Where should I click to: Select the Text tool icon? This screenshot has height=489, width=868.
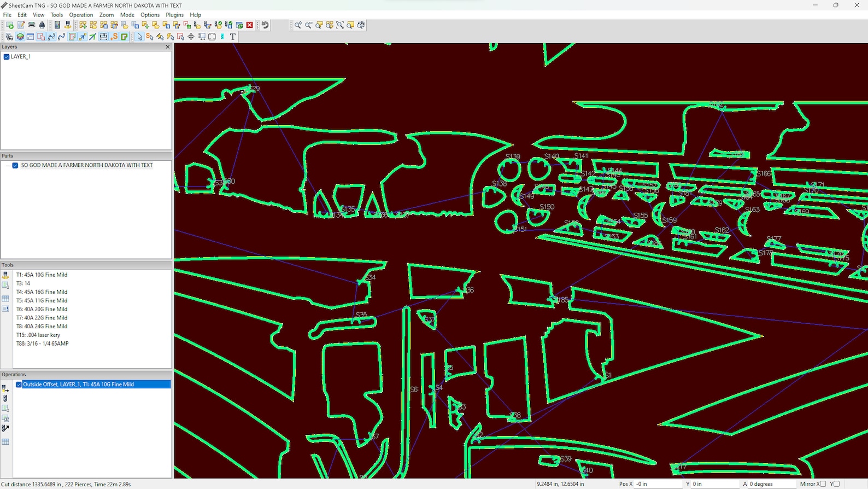click(233, 37)
